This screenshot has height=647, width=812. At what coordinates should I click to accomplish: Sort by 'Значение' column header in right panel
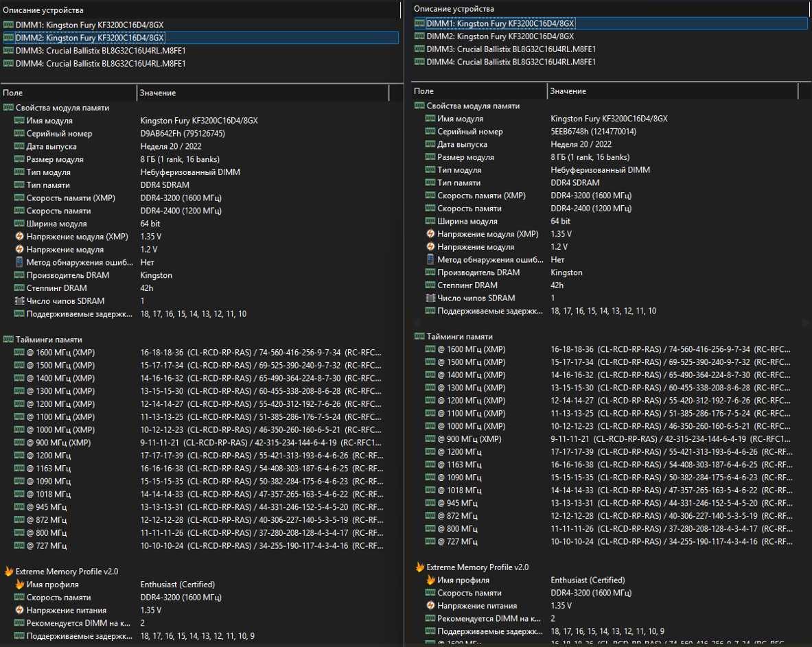673,91
